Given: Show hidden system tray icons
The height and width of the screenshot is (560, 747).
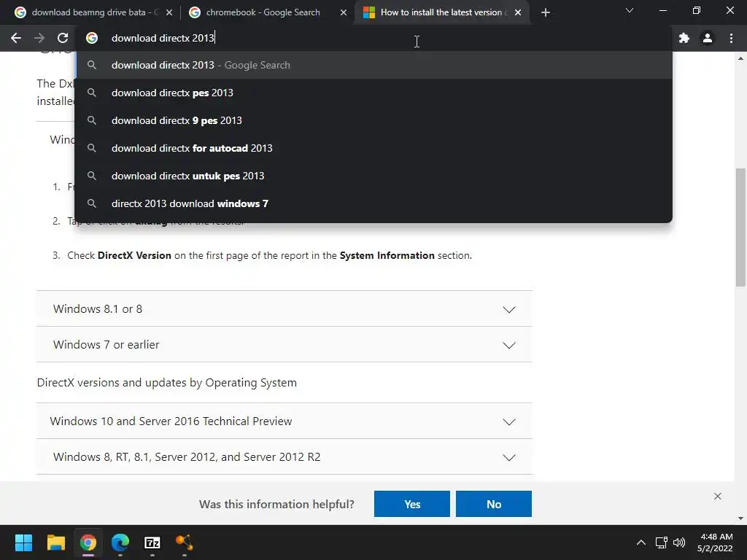Looking at the screenshot, I should pyautogui.click(x=641, y=542).
